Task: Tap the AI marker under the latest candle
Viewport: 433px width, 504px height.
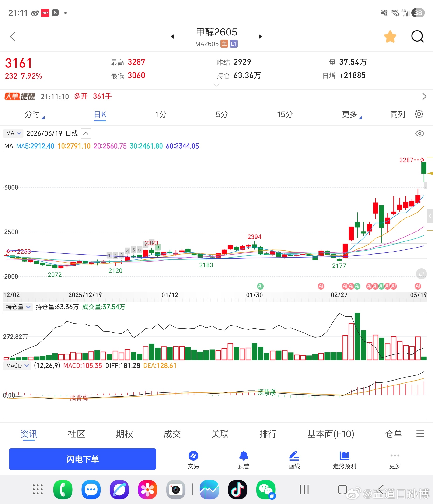Action: pos(418,286)
